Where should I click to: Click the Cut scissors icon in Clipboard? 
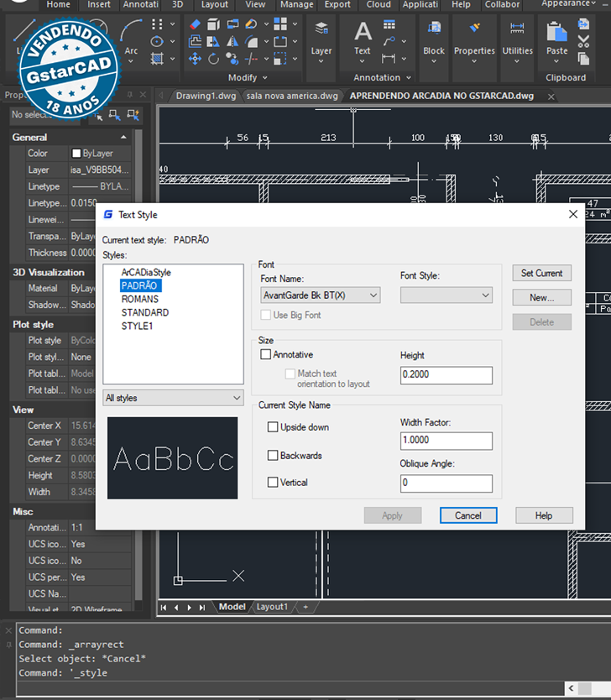point(583,41)
